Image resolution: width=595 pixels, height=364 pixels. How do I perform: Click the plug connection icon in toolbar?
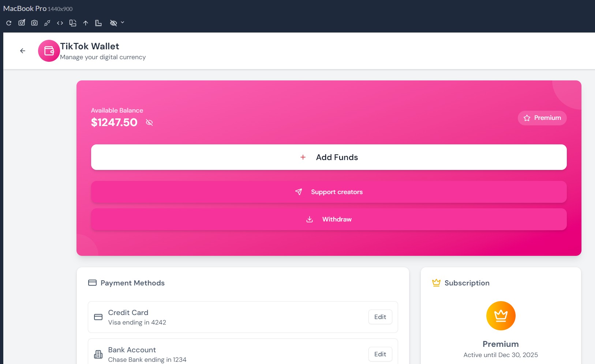pyautogui.click(x=47, y=23)
